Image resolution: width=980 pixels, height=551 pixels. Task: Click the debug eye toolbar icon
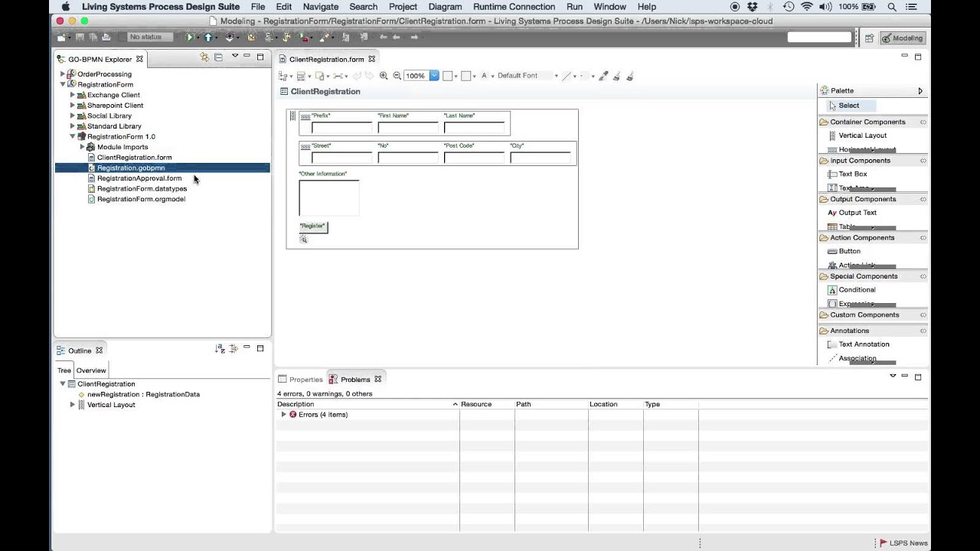pyautogui.click(x=229, y=37)
